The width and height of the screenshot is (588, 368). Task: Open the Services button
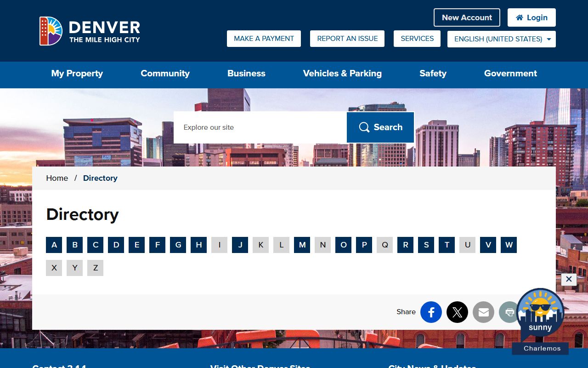417,39
